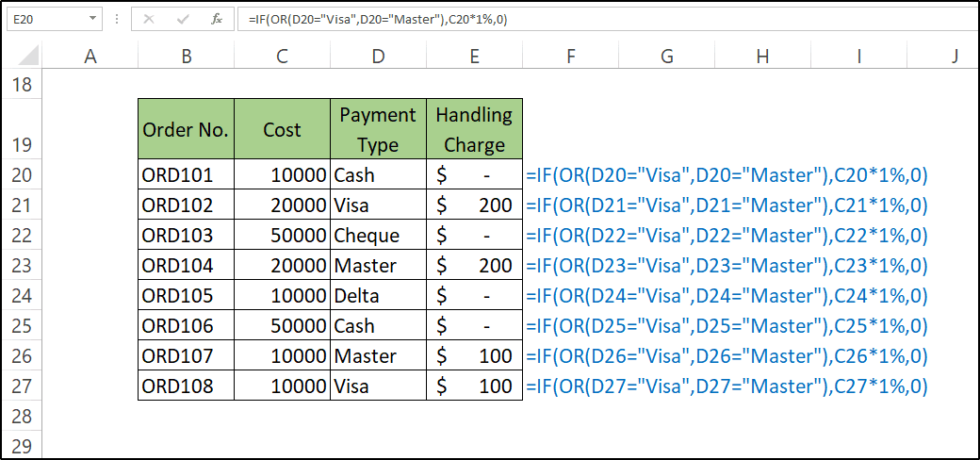Open the Name Box dropdown arrow

pyautogui.click(x=93, y=20)
